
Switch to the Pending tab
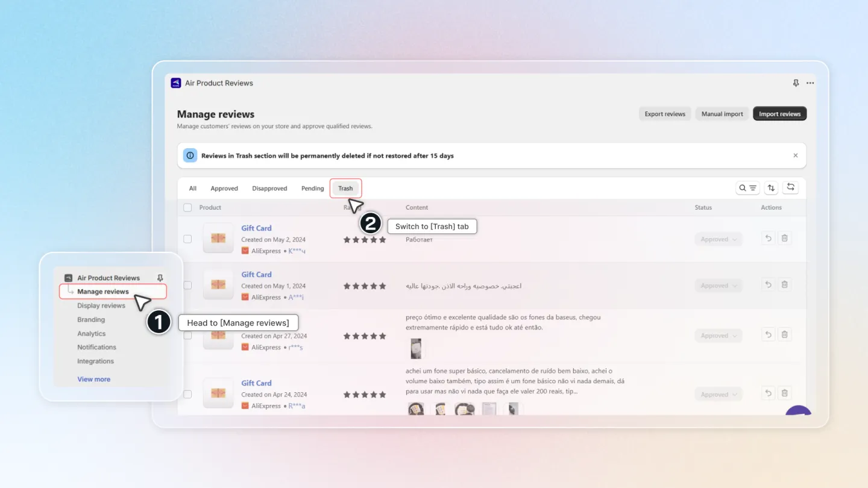pyautogui.click(x=313, y=189)
